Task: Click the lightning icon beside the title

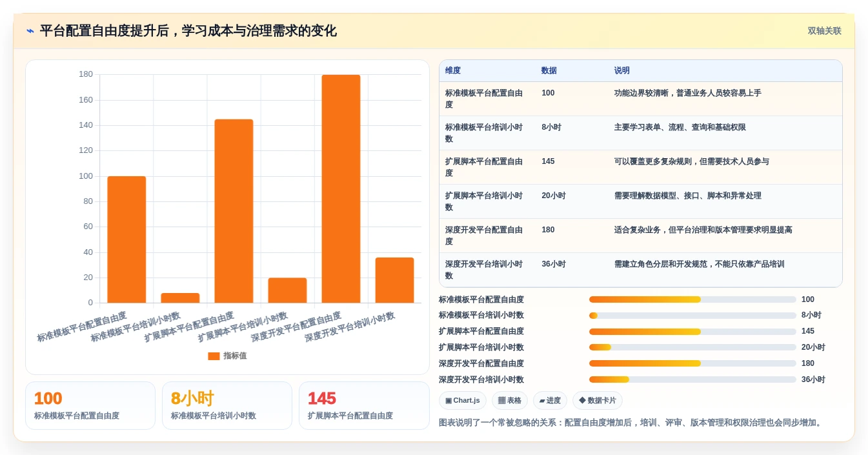Action: tap(30, 31)
